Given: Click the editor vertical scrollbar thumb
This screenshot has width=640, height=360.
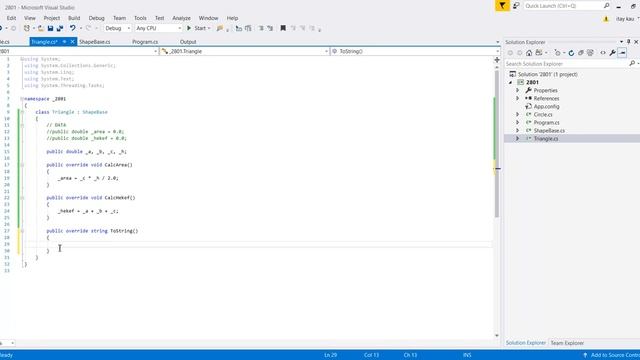Looking at the screenshot, I should tap(497, 144).
